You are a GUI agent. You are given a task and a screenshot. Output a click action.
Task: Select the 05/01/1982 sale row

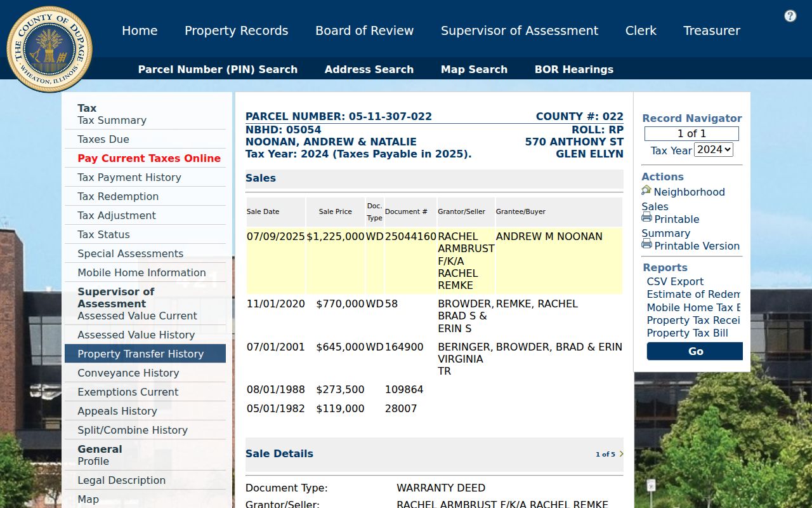point(435,408)
